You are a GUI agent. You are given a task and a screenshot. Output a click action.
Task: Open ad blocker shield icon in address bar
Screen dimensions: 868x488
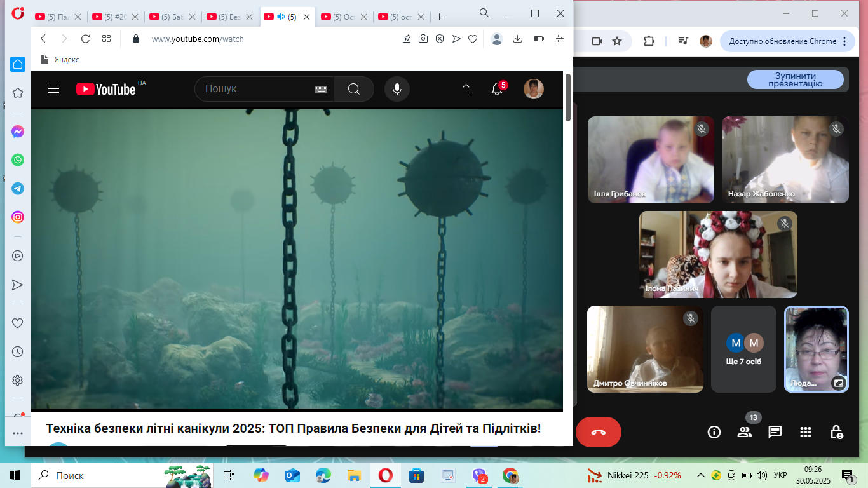(440, 39)
